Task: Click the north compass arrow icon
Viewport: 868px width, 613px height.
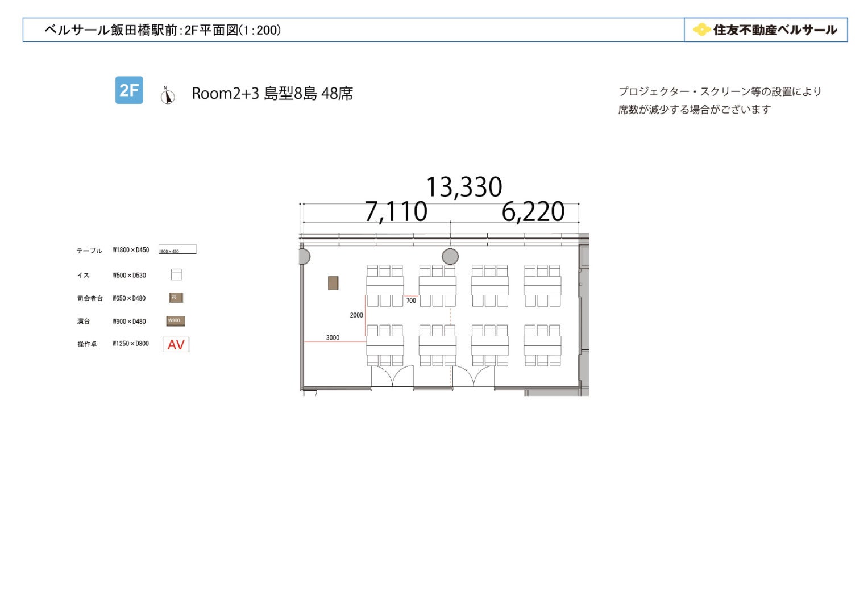Action: pos(167,96)
